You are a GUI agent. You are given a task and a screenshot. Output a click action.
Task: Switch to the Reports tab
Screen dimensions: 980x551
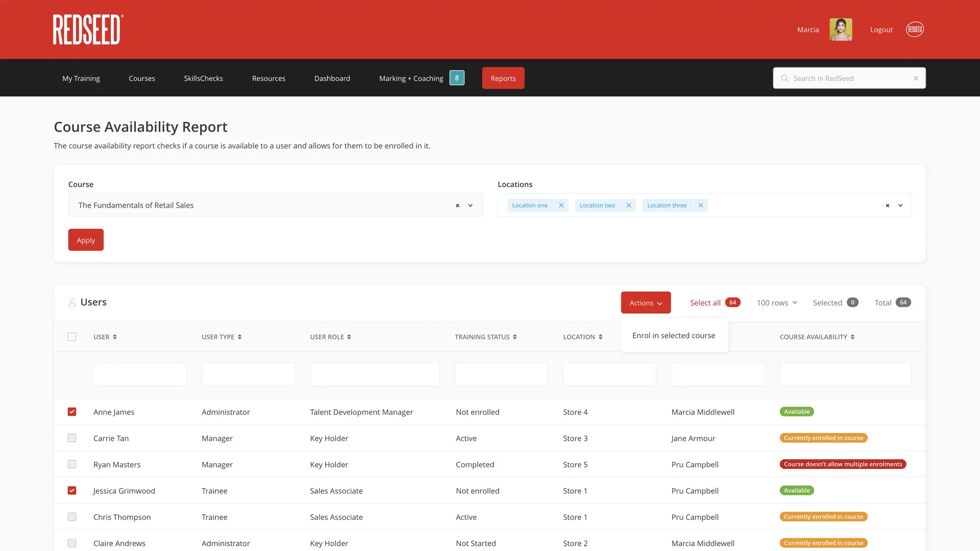pyautogui.click(x=503, y=78)
